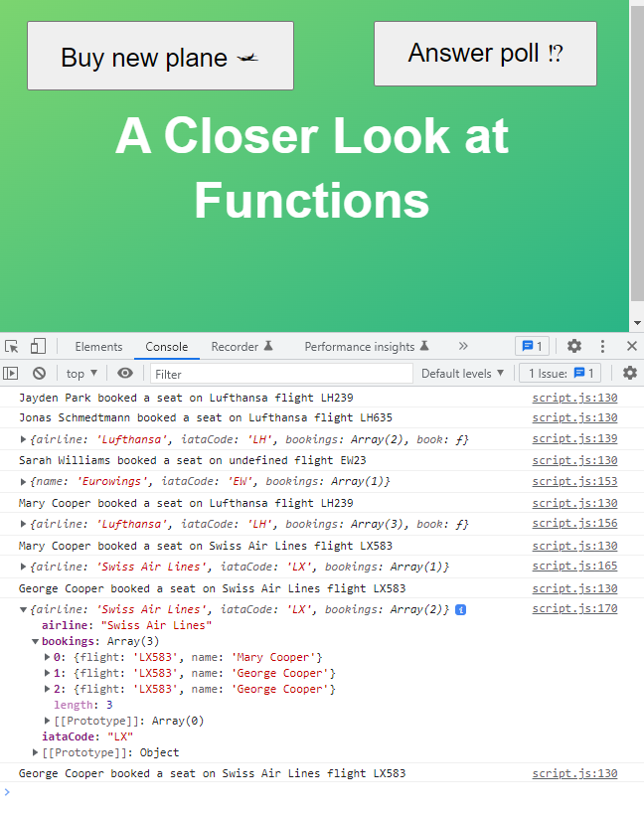Open console settings gear in filter bar
644x815 pixels.
629,373
